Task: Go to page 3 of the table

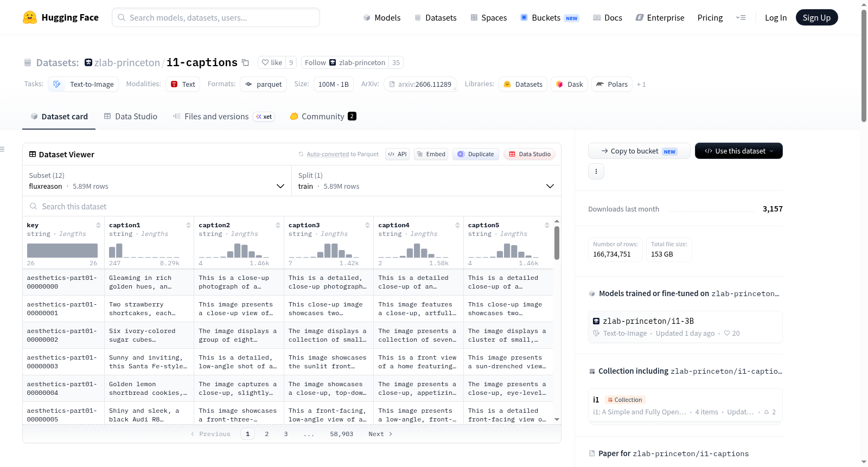Action: 285,434
